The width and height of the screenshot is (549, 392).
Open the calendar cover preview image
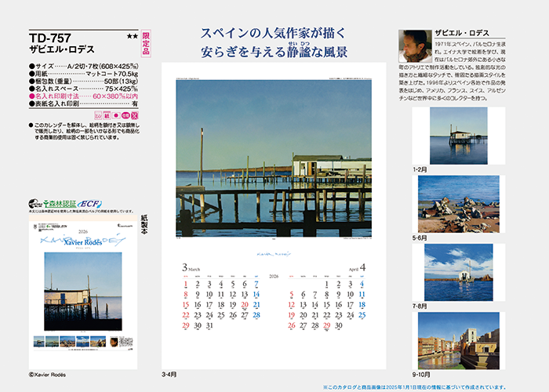[82, 294]
